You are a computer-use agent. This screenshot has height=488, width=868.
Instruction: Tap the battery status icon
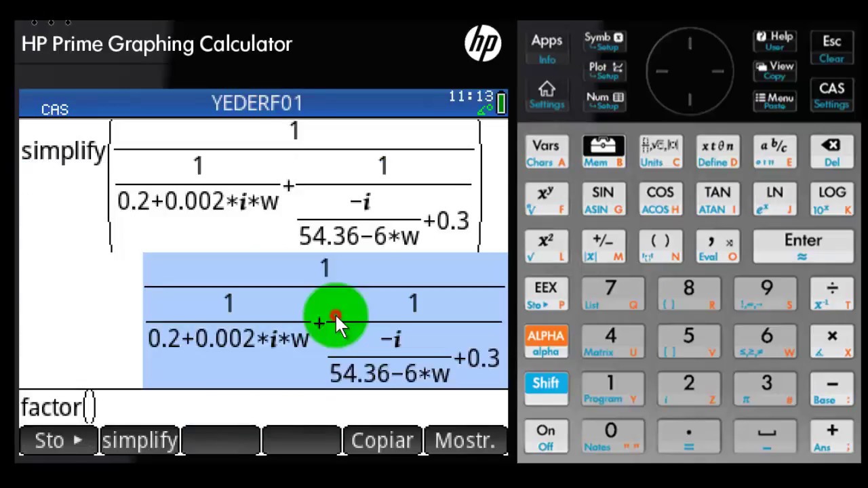pos(501,103)
